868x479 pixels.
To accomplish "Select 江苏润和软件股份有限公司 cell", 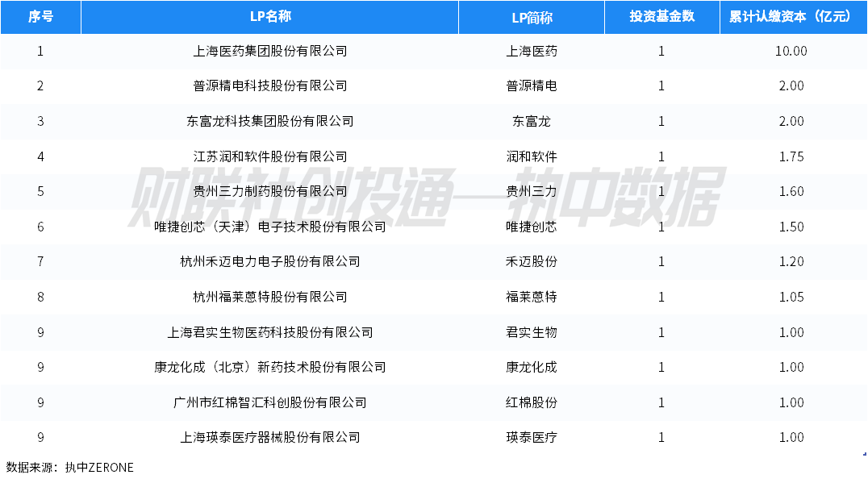I will point(270,157).
